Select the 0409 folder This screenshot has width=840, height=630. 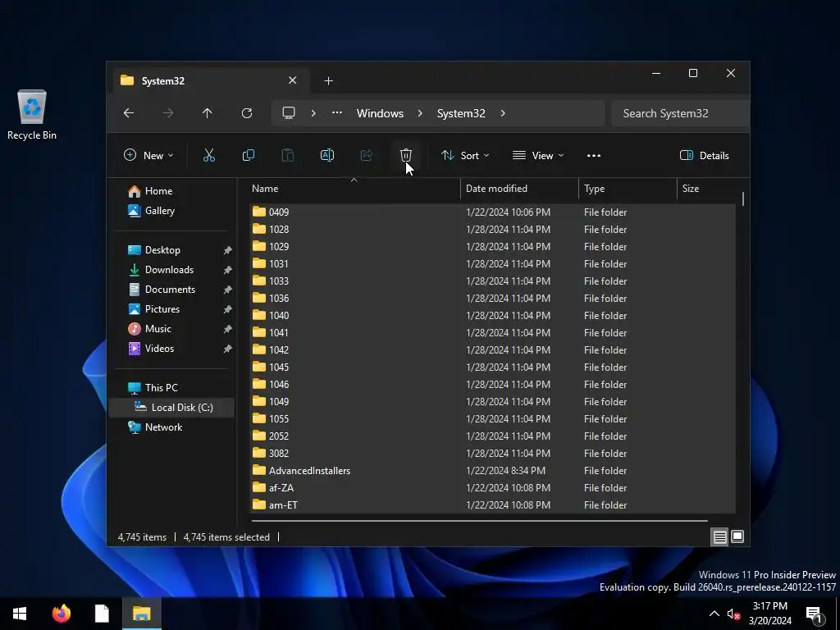tap(492, 212)
